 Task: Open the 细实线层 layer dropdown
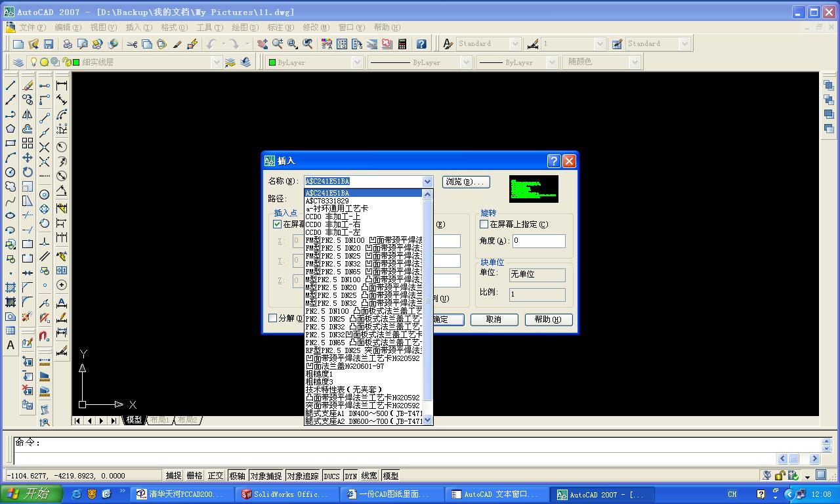coord(217,62)
